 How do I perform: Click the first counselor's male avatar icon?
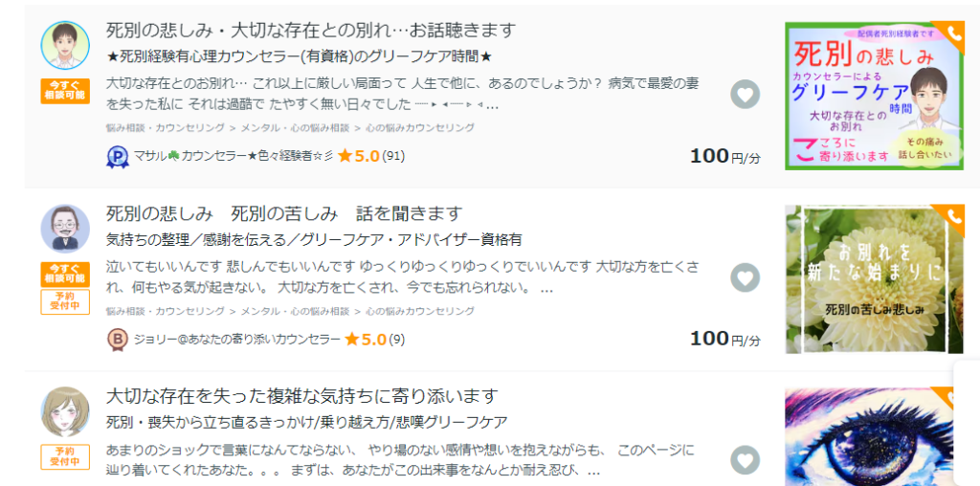pyautogui.click(x=65, y=45)
